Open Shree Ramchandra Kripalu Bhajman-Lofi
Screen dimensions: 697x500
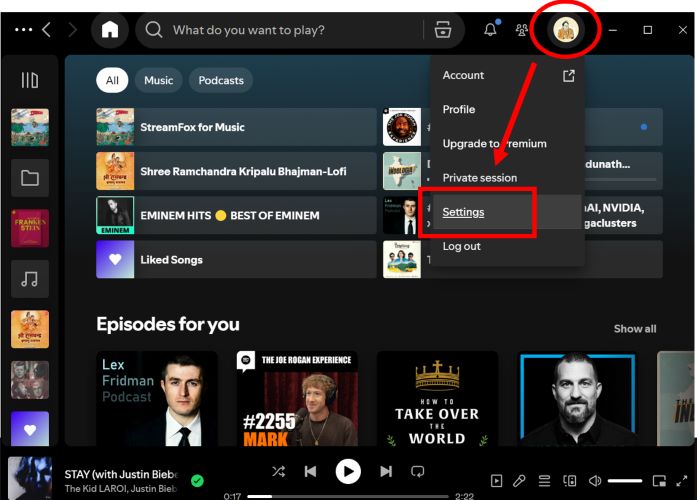point(236,171)
